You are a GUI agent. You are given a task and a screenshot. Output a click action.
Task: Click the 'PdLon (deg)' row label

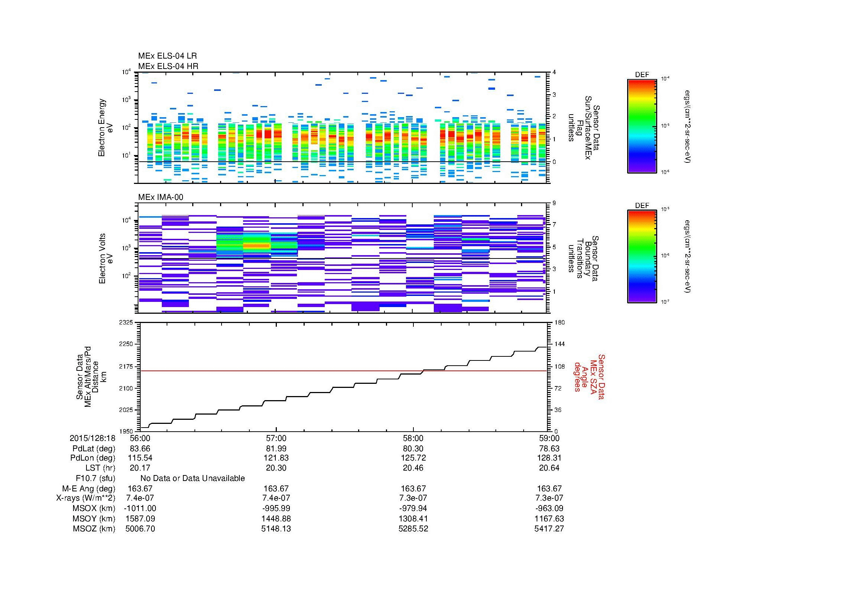coord(93,458)
